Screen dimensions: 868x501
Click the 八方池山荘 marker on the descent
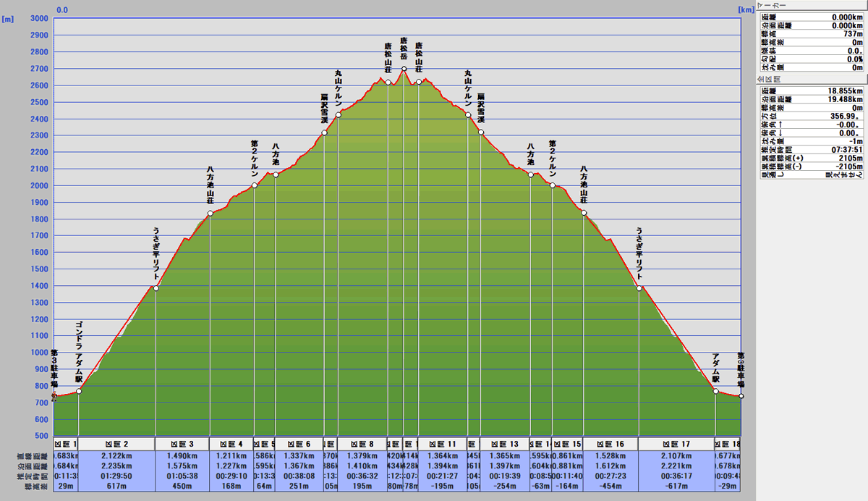(584, 213)
